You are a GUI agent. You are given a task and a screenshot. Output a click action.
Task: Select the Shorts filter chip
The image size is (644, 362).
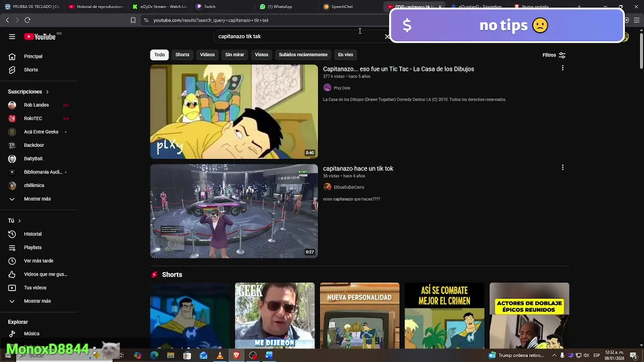tap(182, 55)
